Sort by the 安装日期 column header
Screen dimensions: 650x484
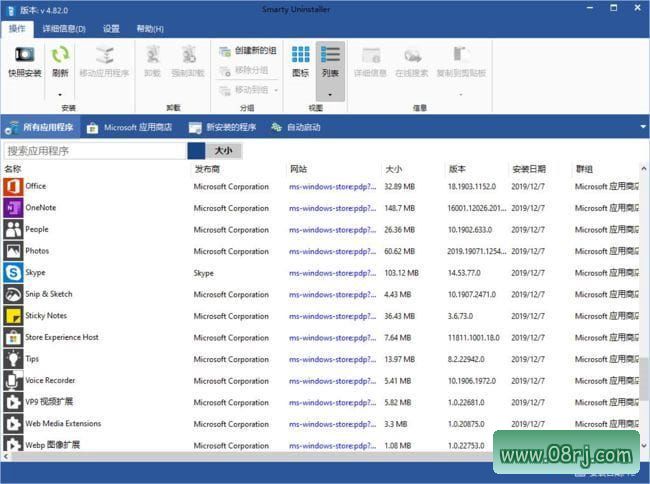click(x=529, y=169)
